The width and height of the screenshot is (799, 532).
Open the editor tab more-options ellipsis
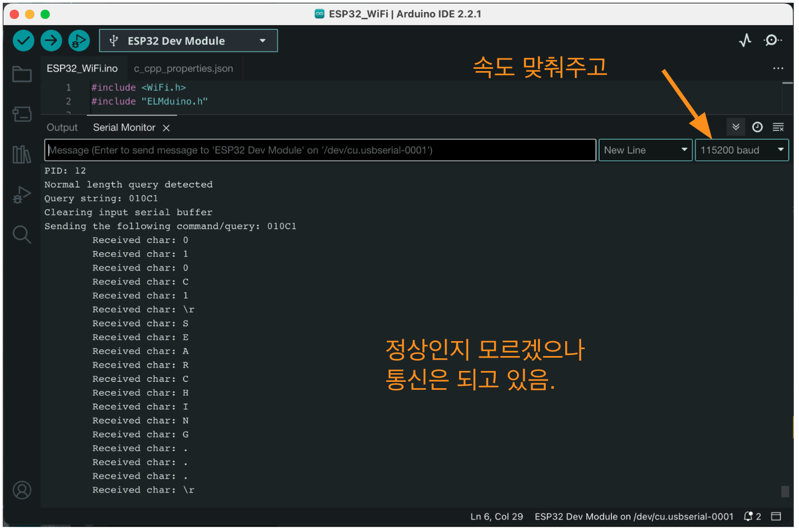(x=778, y=68)
